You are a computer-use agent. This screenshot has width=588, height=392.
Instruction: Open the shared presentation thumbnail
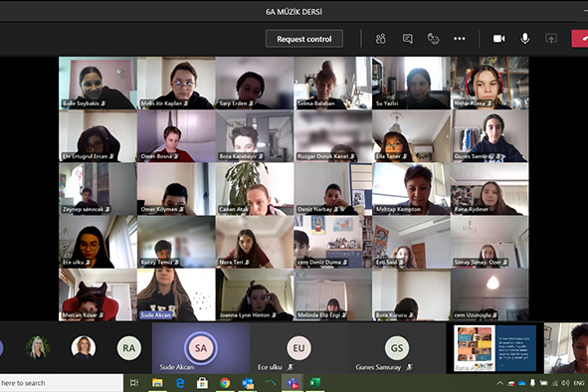[494, 348]
